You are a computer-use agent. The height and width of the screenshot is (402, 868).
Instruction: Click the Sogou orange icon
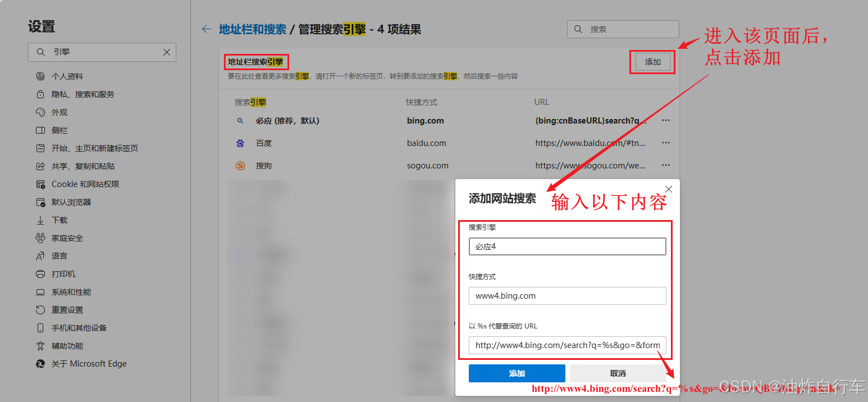(x=240, y=166)
